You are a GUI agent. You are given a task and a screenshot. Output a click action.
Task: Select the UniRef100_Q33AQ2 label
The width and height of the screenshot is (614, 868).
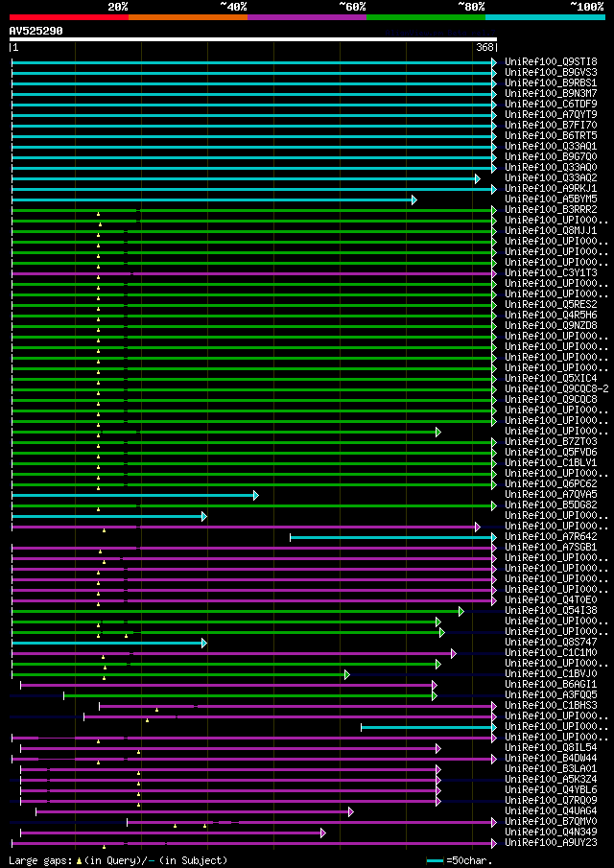551,177
